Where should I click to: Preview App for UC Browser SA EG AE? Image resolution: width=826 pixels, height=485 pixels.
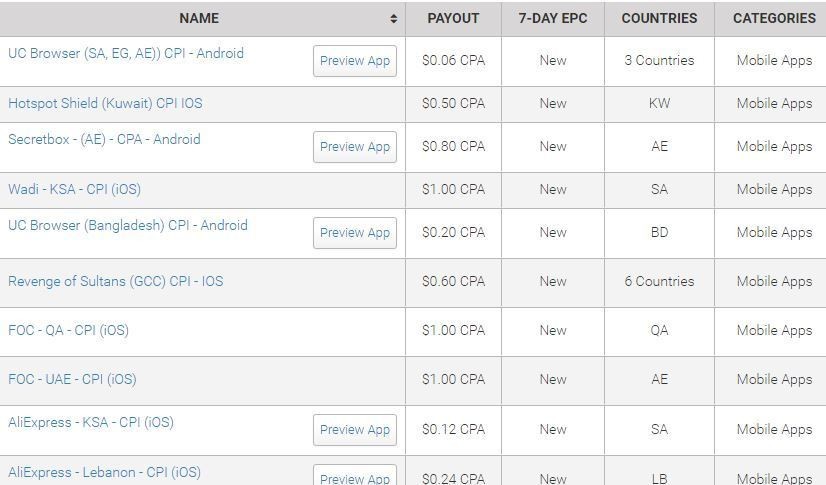pos(355,61)
